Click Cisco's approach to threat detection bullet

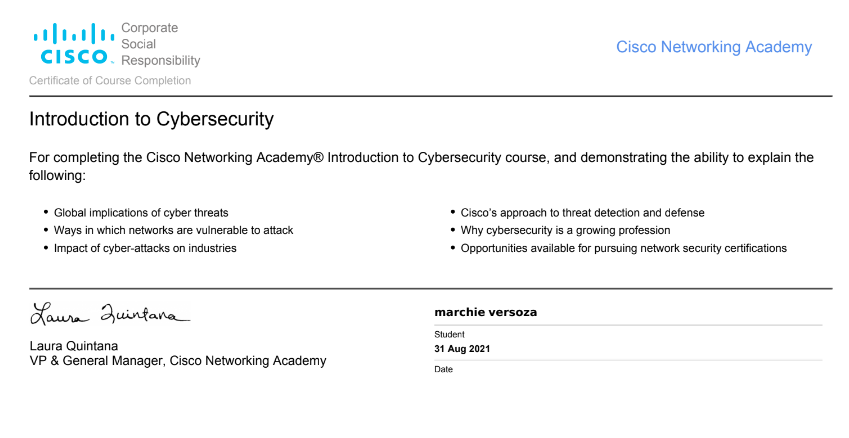(x=582, y=213)
